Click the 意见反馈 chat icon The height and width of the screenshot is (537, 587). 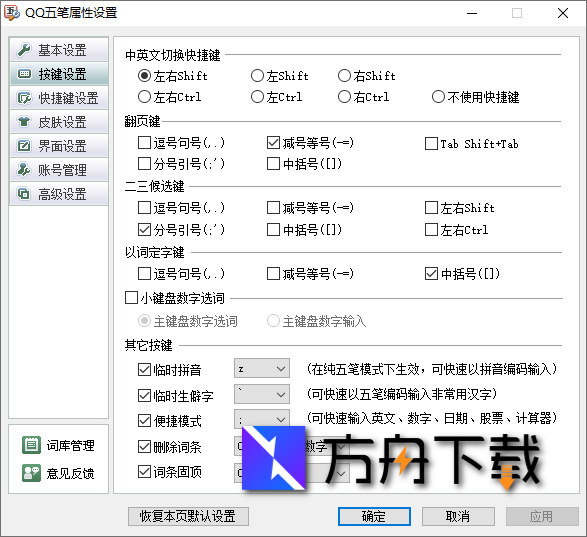tap(31, 473)
